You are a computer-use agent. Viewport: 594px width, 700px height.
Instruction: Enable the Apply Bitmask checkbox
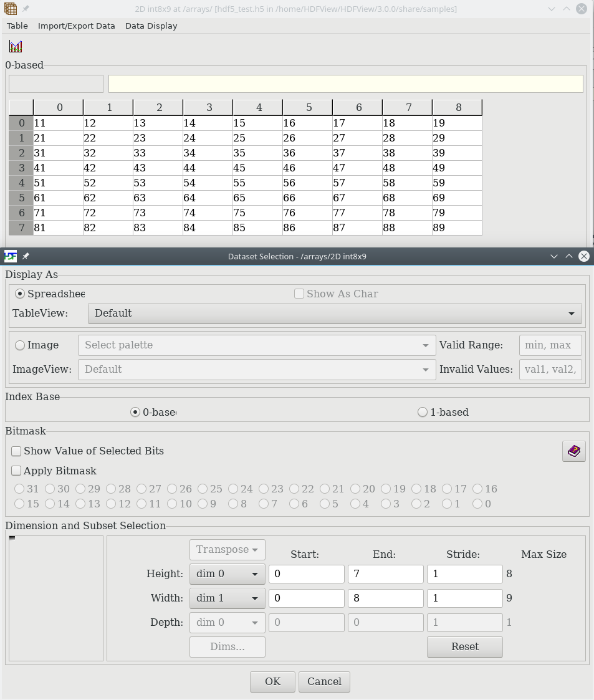pos(16,471)
